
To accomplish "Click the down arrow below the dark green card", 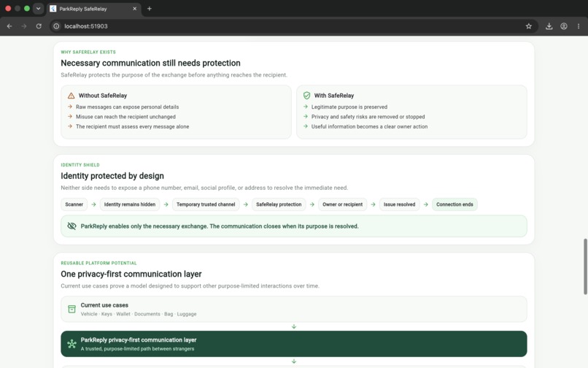I will coord(294,361).
